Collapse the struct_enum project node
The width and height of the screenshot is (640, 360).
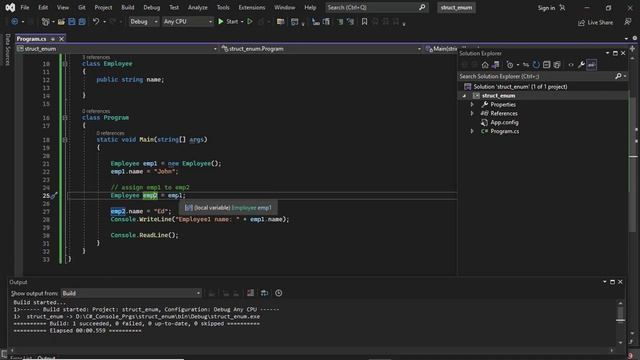(x=464, y=96)
